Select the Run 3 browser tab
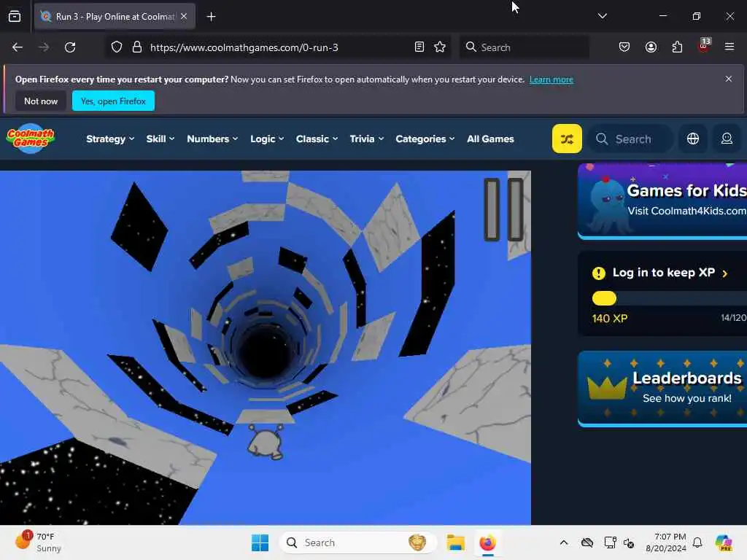Image resolution: width=747 pixels, height=560 pixels. pyautogui.click(x=115, y=16)
